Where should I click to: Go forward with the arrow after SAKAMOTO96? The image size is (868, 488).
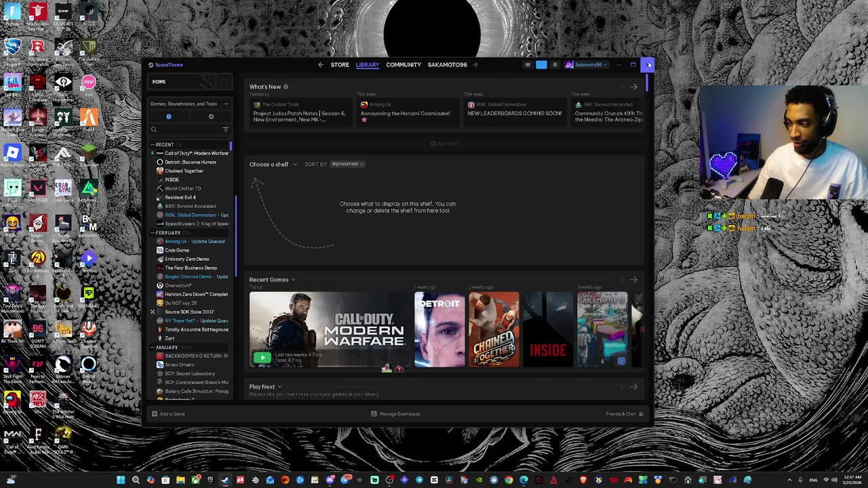coord(475,65)
